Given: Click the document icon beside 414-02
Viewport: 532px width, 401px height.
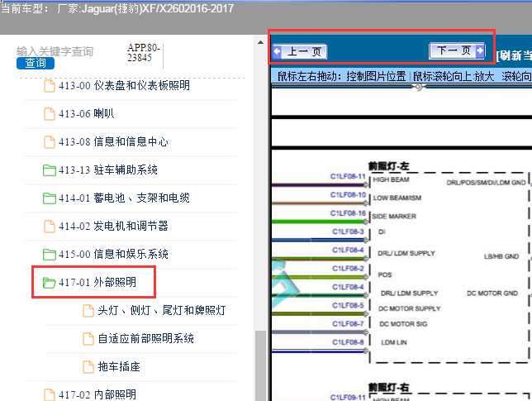Looking at the screenshot, I should click(50, 227).
